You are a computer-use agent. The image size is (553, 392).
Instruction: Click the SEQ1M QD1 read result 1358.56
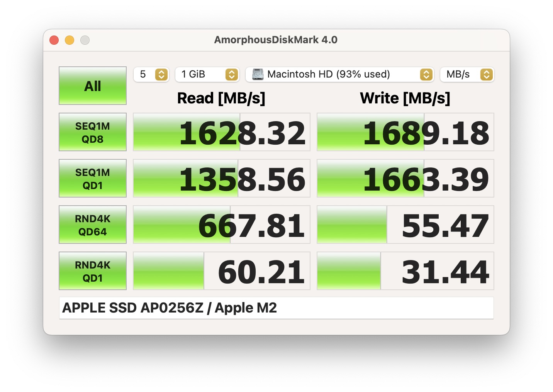point(222,178)
